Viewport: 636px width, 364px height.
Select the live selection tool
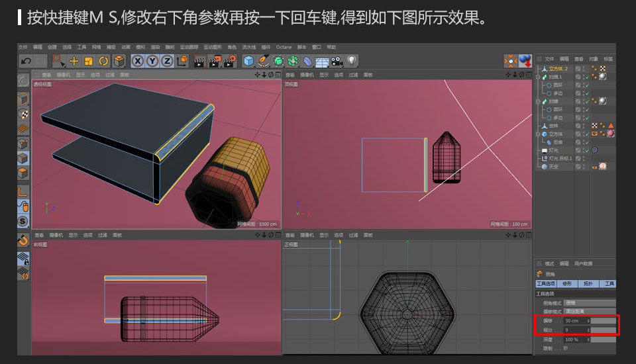[x=58, y=61]
